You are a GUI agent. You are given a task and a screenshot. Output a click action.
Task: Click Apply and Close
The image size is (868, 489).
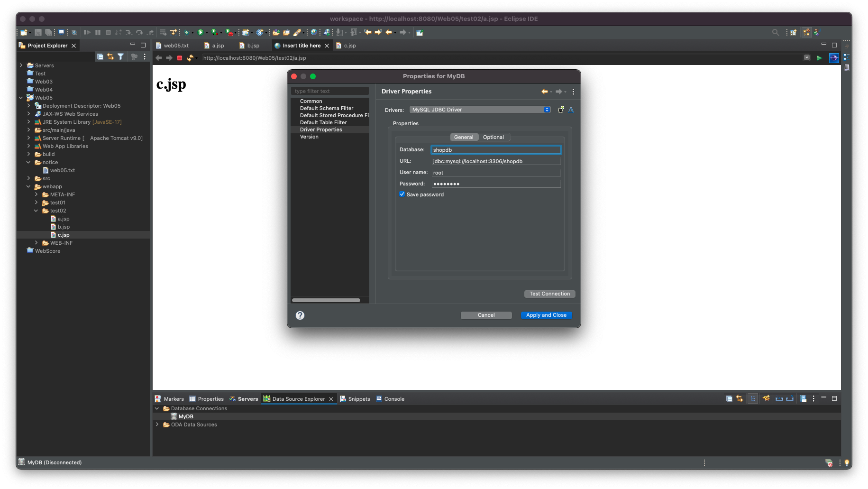coord(547,315)
